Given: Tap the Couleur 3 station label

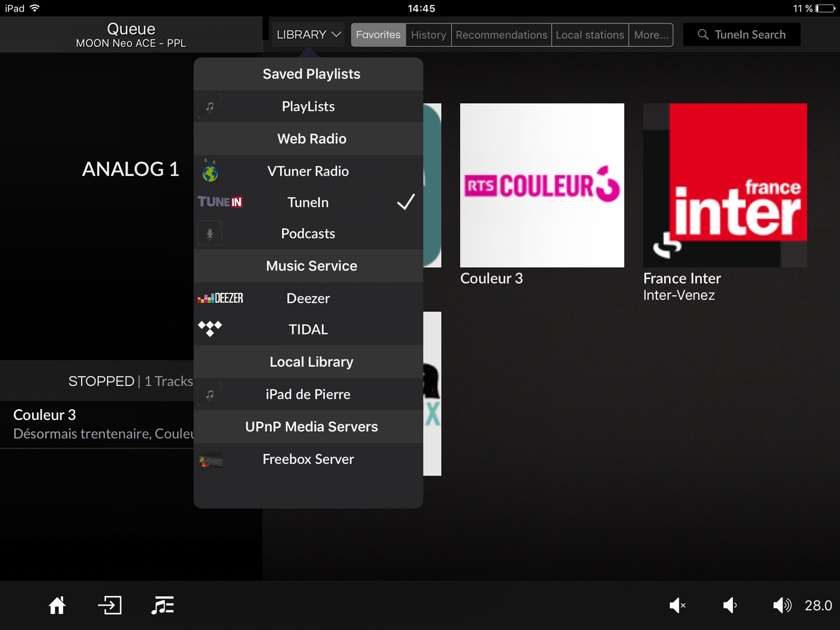Looking at the screenshot, I should (x=492, y=278).
